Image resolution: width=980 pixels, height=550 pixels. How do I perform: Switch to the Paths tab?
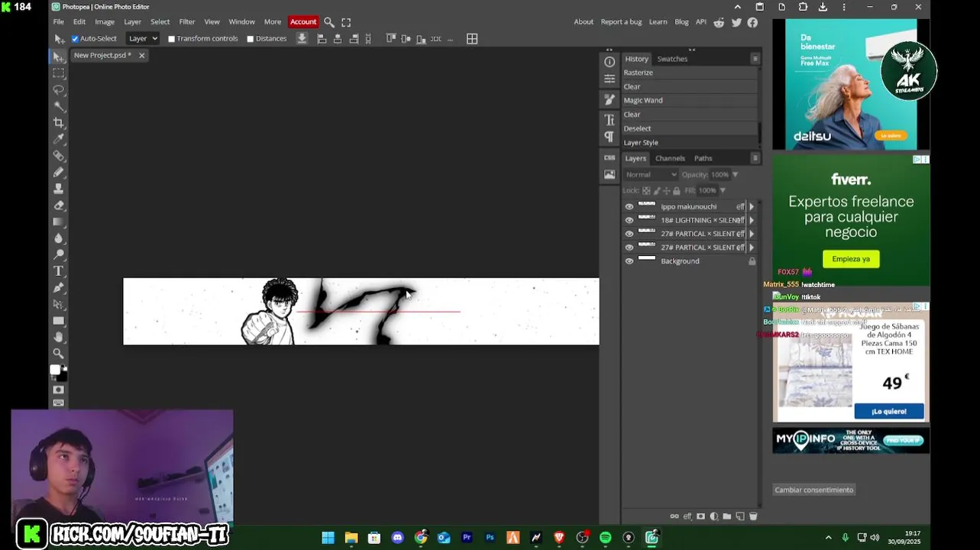tap(703, 158)
